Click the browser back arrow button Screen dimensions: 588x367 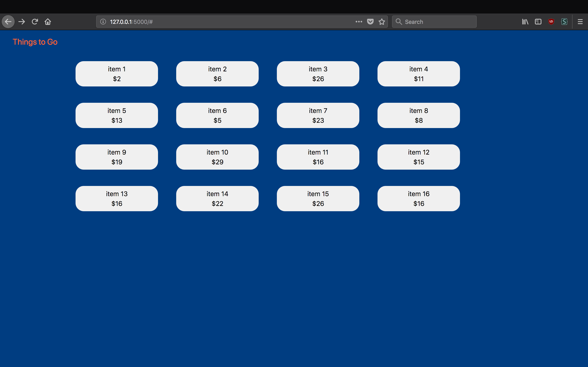pos(8,22)
